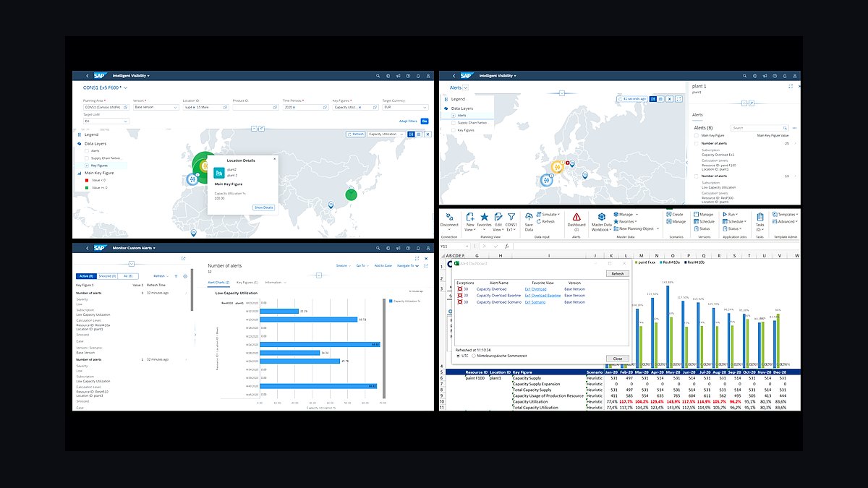The image size is (868, 488).
Task: Open the Tasks ribbon icon
Action: (760, 217)
